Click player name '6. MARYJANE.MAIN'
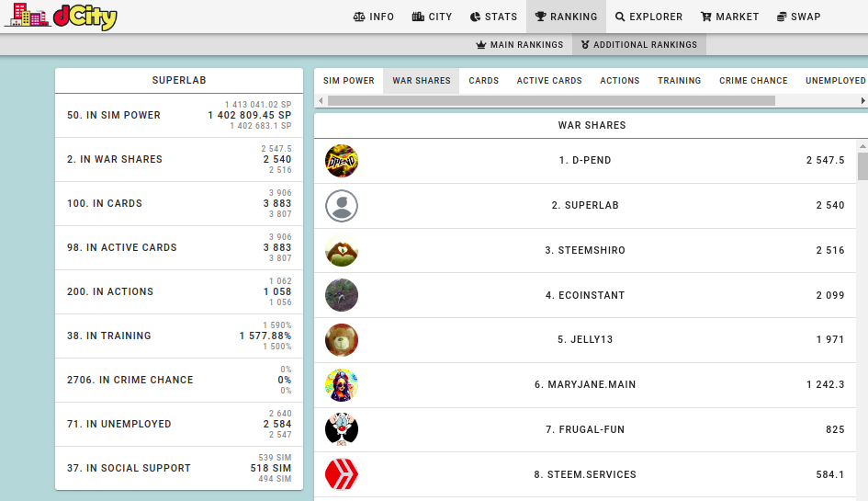Viewport: 868px width, 501px height. tap(585, 384)
